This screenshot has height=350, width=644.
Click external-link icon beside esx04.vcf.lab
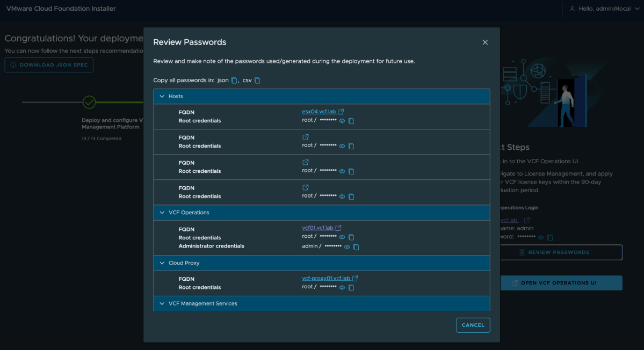341,112
